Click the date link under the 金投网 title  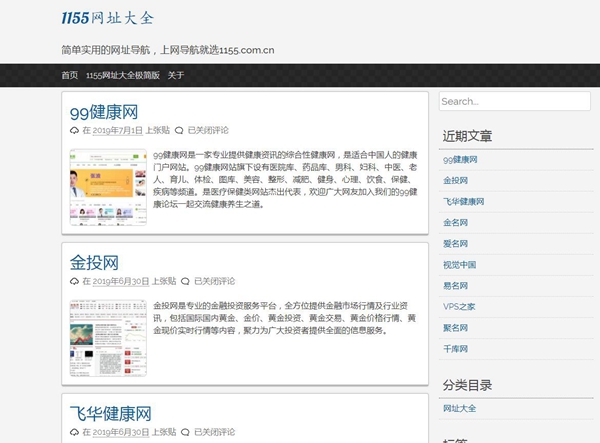121,281
